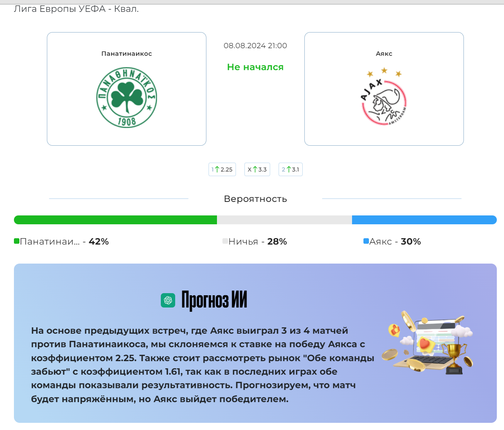
Task: Click the green ChatGPT-style AI icon
Action: [168, 300]
